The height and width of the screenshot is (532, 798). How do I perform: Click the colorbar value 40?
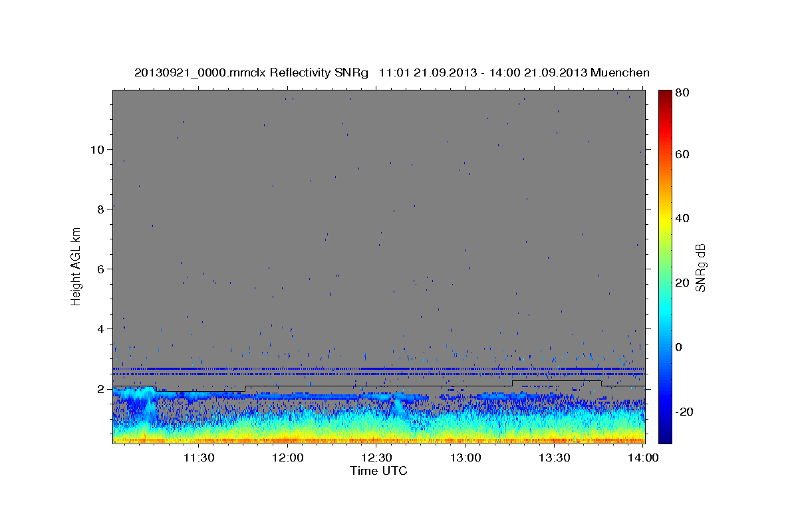(x=684, y=218)
